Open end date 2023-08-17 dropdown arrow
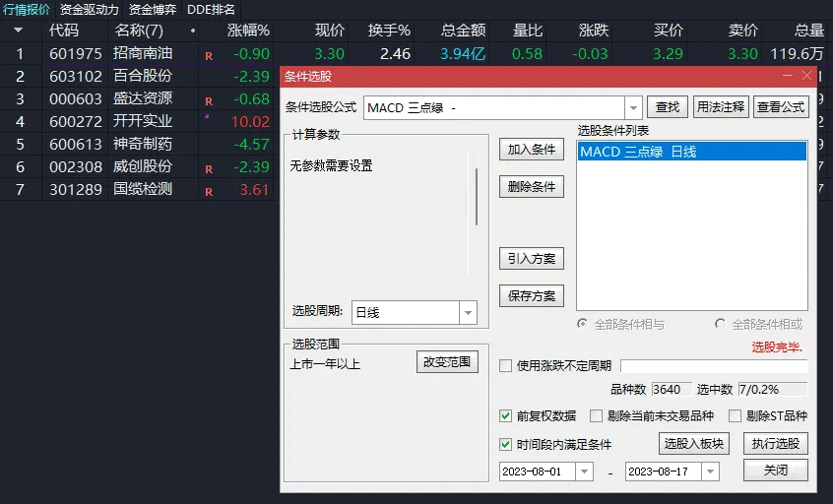833x504 pixels. 710,472
